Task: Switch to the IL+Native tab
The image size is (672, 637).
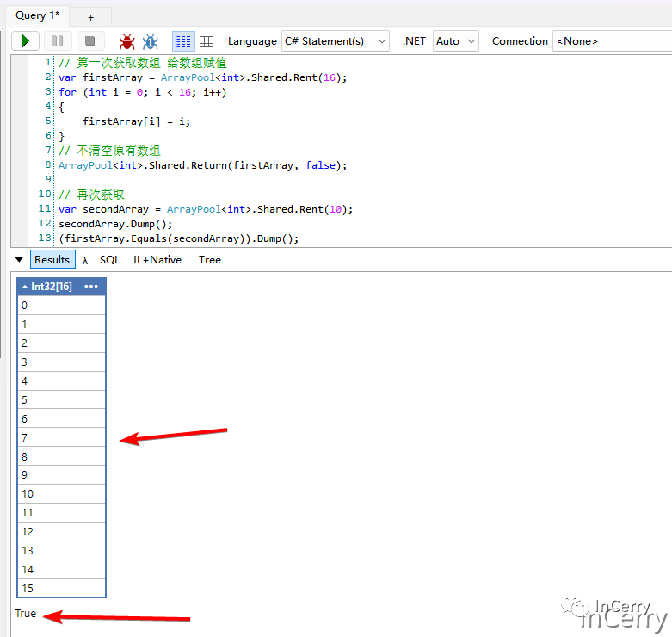Action: click(157, 259)
